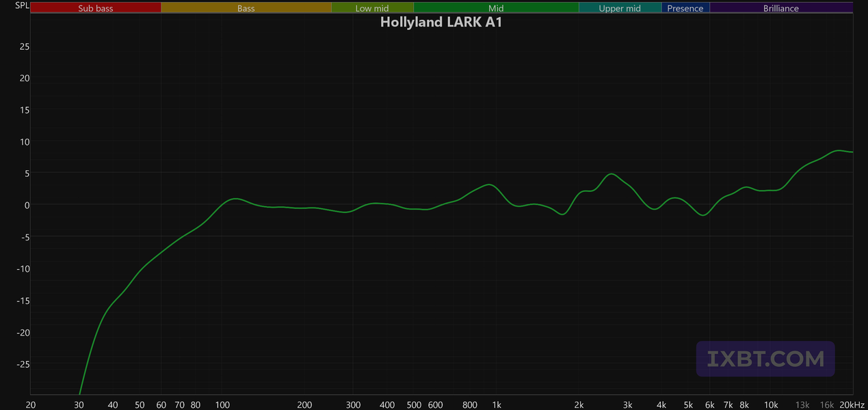Click the SPL axis label
The height and width of the screenshot is (410, 868).
[x=23, y=5]
